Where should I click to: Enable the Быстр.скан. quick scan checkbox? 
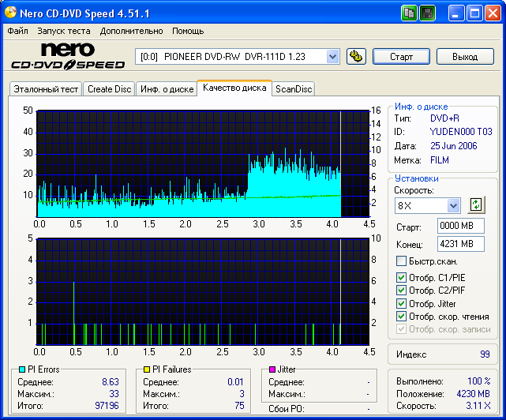click(402, 261)
